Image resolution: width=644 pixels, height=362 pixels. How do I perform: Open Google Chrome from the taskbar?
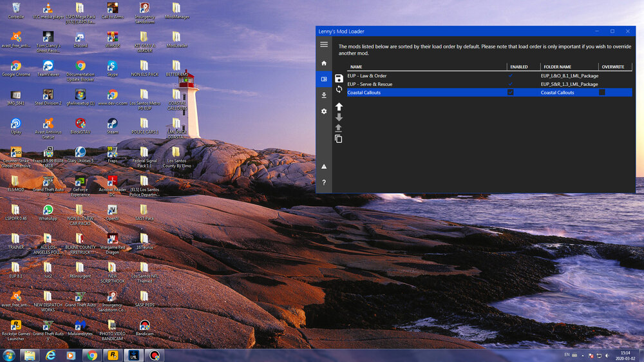92,355
